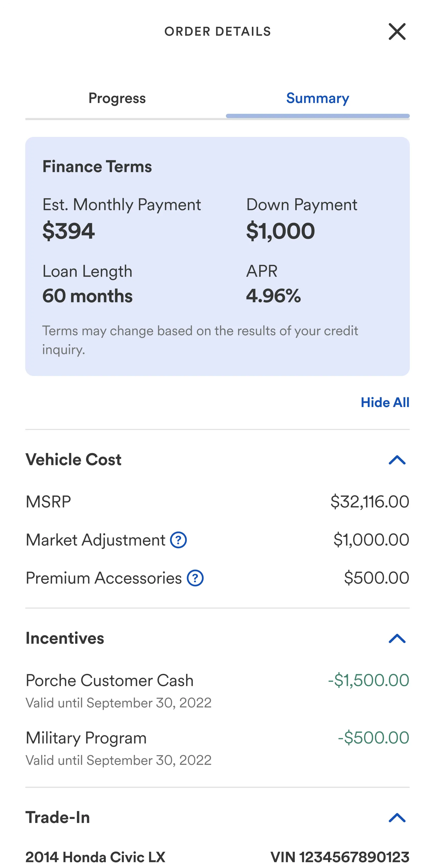This screenshot has height=868, width=435.
Task: Click the 2014 Honda Civic LX trade-in
Action: [x=95, y=857]
